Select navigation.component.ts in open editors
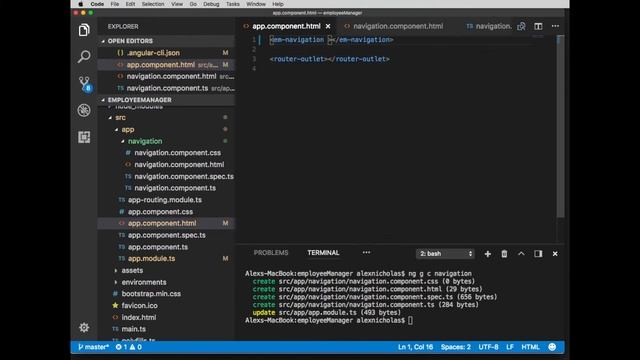The width and height of the screenshot is (640, 360). click(167, 88)
